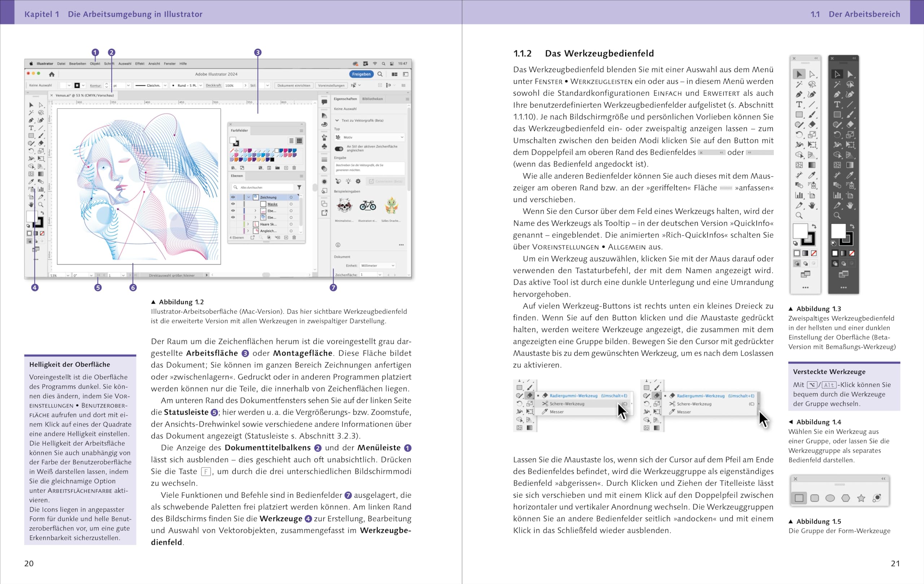Open the 0° rotation dropdown in the status bar
Image resolution: width=924 pixels, height=584 pixels.
pyautogui.click(x=91, y=275)
